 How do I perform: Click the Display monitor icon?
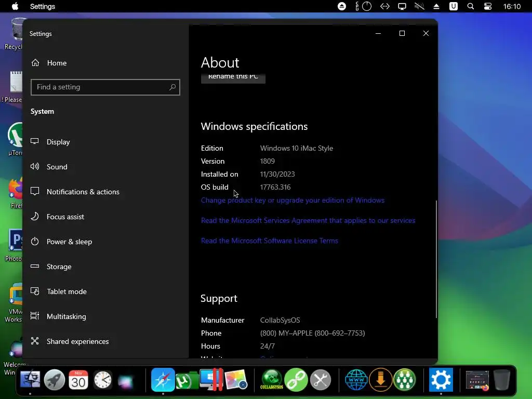pos(35,141)
